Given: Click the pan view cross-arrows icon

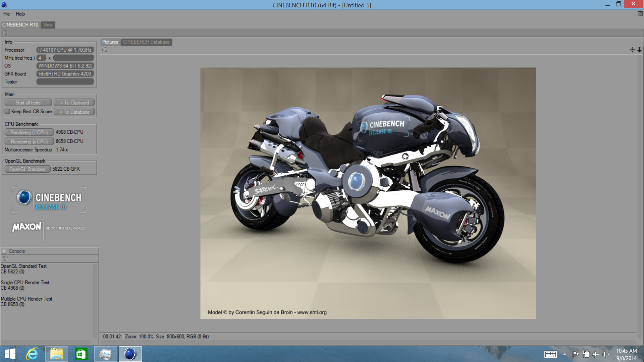Looking at the screenshot, I should [x=632, y=50].
